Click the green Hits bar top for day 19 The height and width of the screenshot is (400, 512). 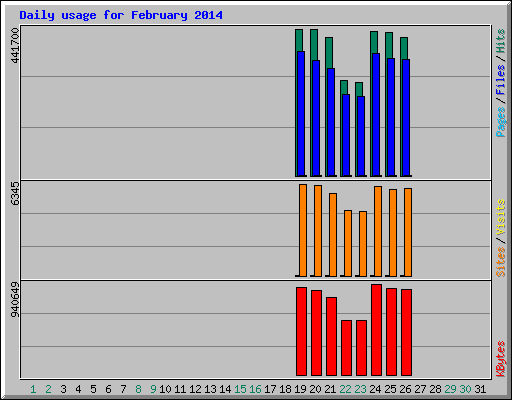click(299, 40)
